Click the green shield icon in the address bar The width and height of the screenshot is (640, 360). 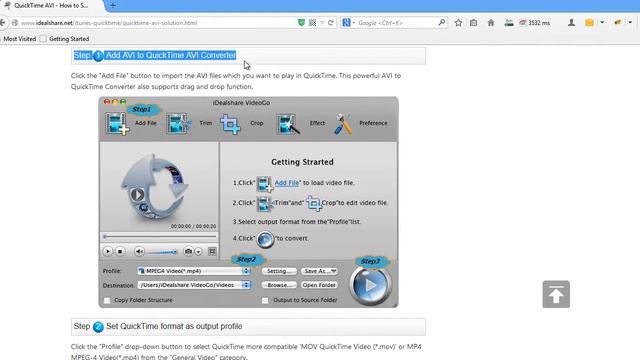[301, 23]
